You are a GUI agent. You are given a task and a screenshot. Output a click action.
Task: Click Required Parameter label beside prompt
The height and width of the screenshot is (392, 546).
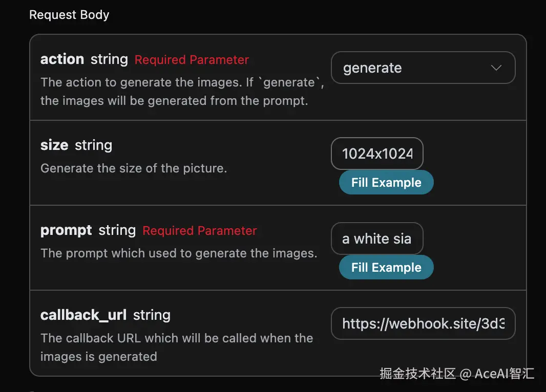click(199, 231)
